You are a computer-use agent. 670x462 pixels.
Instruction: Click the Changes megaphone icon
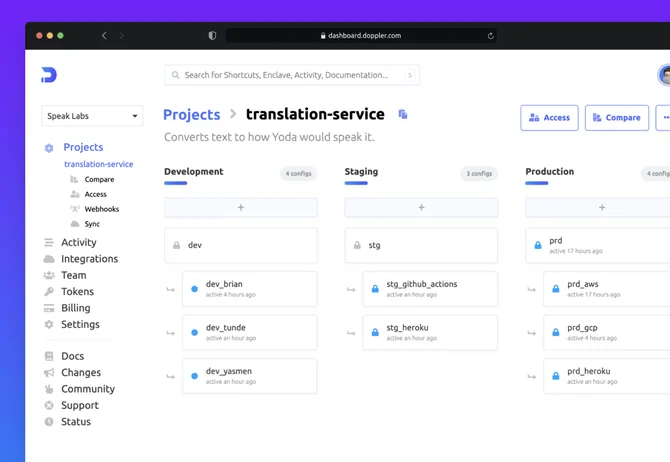49,373
